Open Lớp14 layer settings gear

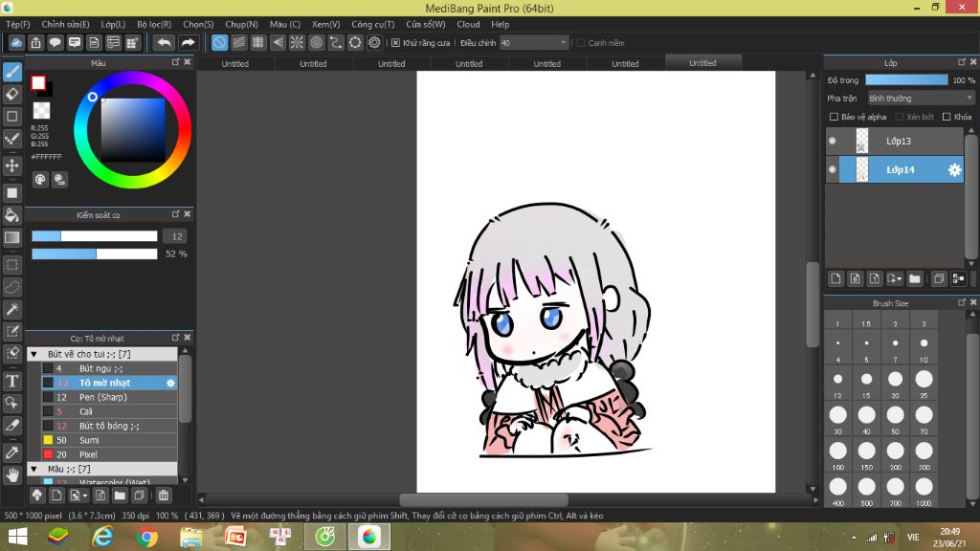[x=954, y=170]
